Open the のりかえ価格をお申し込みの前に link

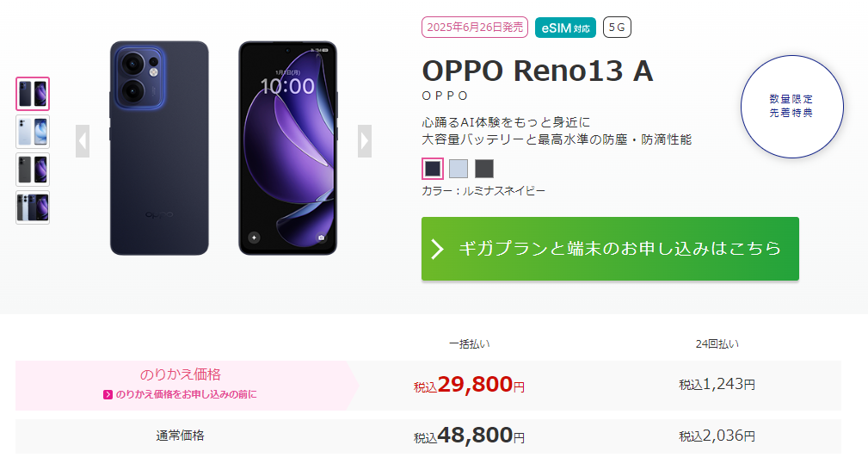click(x=180, y=394)
